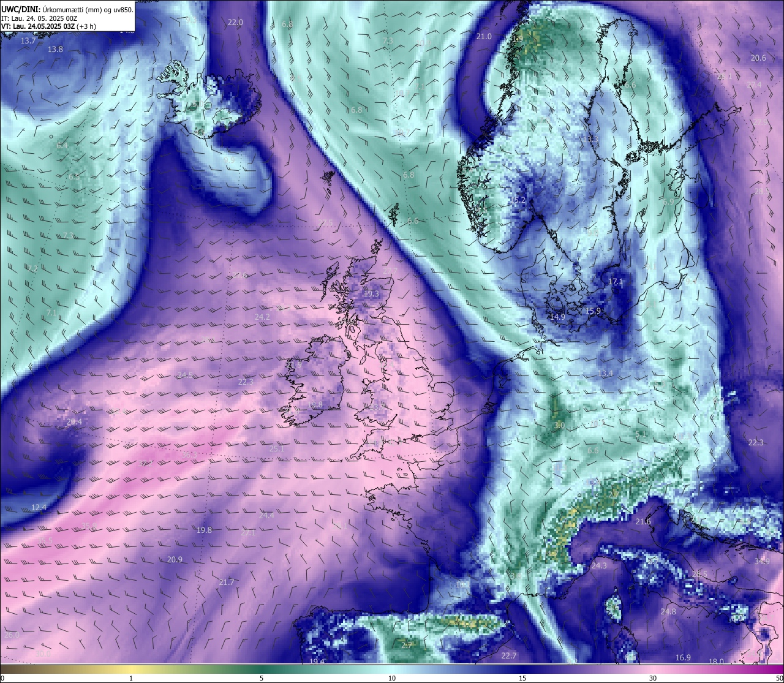Click the 29.4 value label

tap(74, 422)
